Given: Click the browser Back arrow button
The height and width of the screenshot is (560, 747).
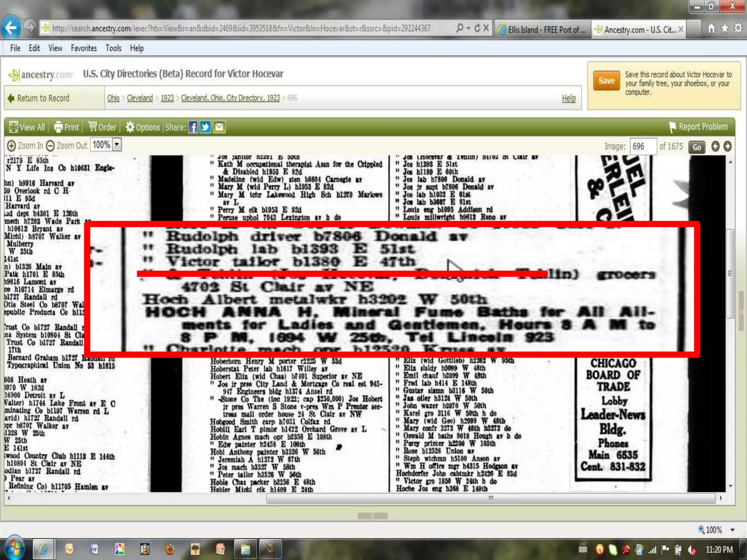Looking at the screenshot, I should tap(11, 28).
